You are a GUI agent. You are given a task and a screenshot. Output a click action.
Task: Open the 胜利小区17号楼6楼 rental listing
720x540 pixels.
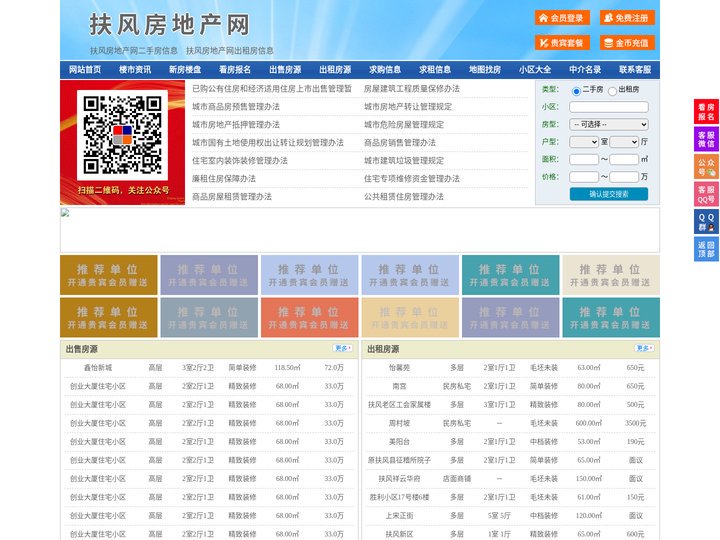[x=399, y=497]
